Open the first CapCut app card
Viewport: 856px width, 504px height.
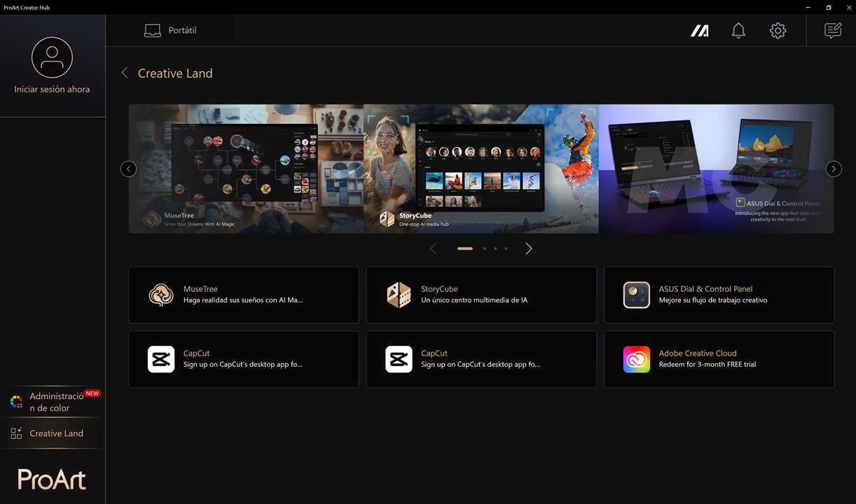[243, 359]
